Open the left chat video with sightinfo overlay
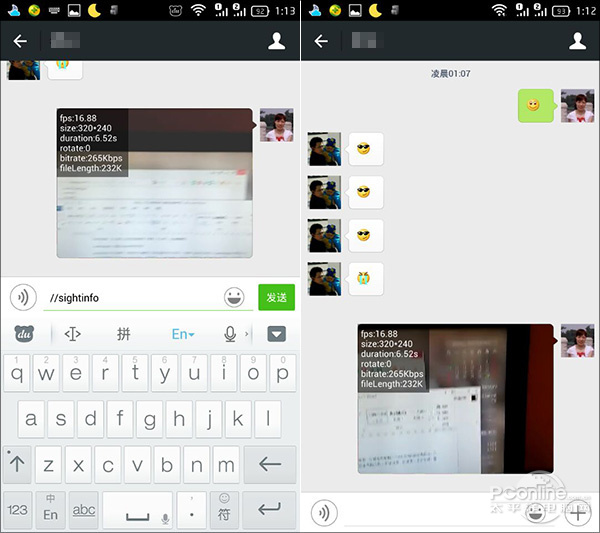Screen dimensions: 600x533 pyautogui.click(x=155, y=183)
